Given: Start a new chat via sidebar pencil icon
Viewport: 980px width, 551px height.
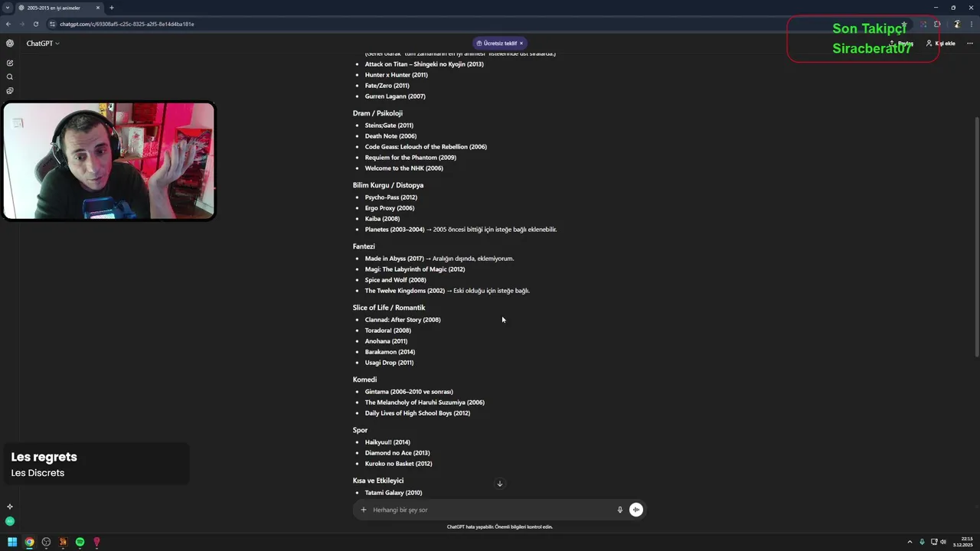Looking at the screenshot, I should coord(10,63).
